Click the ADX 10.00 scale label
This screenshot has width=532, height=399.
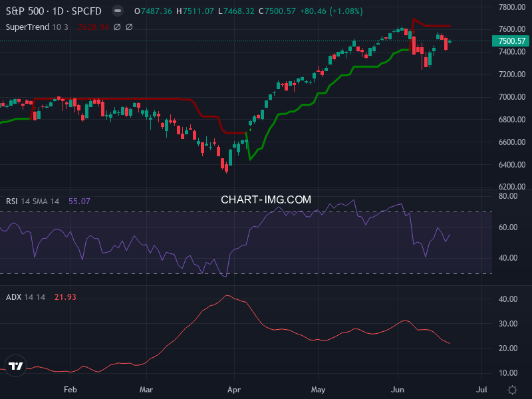click(508, 373)
